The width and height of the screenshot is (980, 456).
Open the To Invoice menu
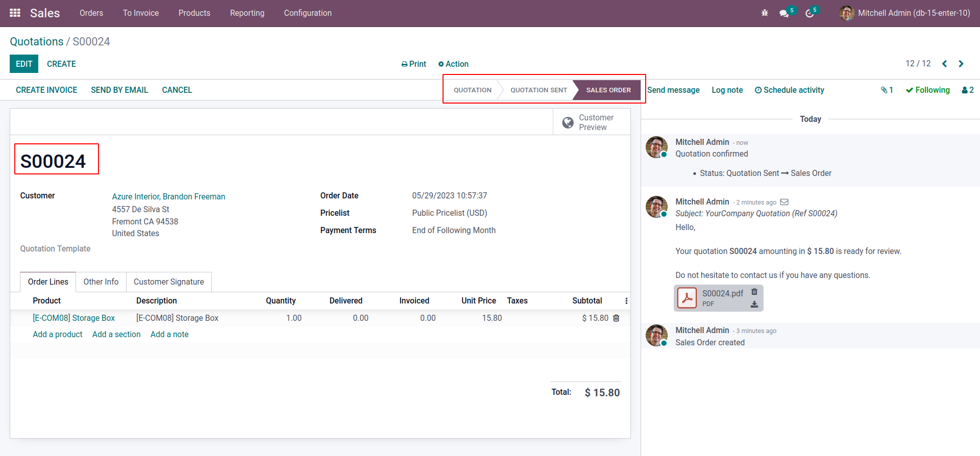(x=141, y=13)
